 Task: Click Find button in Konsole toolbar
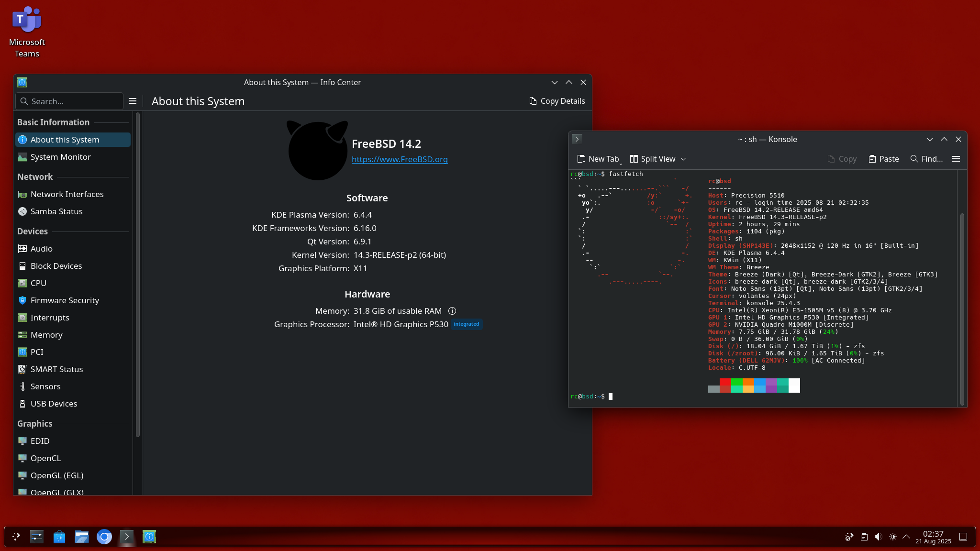[926, 159]
